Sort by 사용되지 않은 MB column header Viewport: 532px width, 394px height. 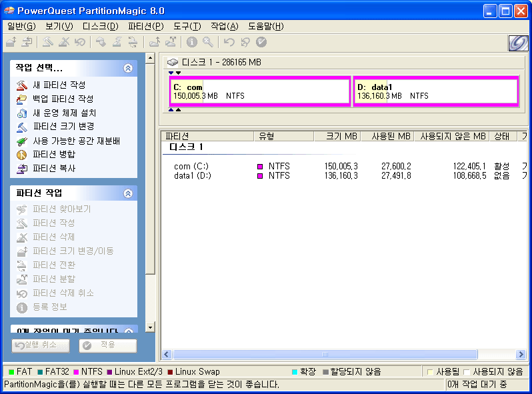451,137
